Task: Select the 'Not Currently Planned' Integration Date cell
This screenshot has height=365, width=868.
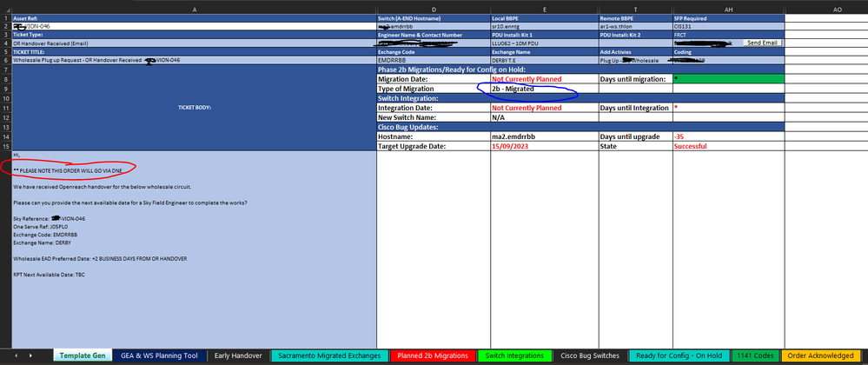Action: click(x=545, y=108)
